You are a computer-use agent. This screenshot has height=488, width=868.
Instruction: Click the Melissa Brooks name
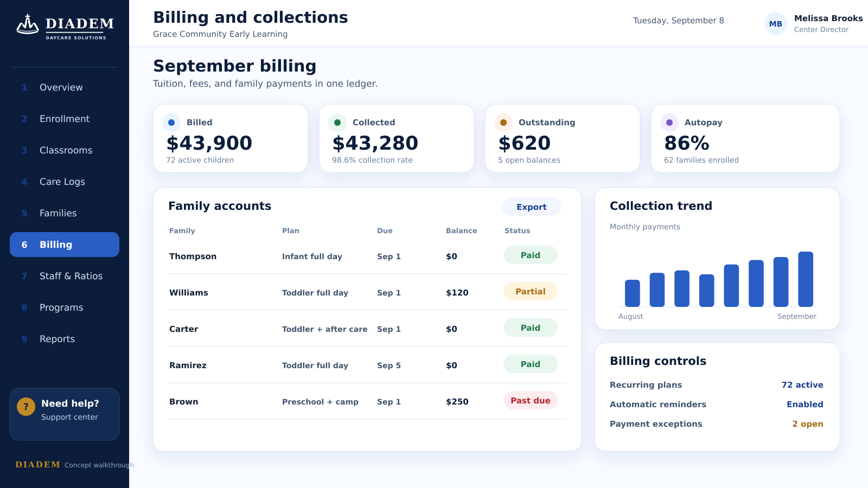point(828,18)
